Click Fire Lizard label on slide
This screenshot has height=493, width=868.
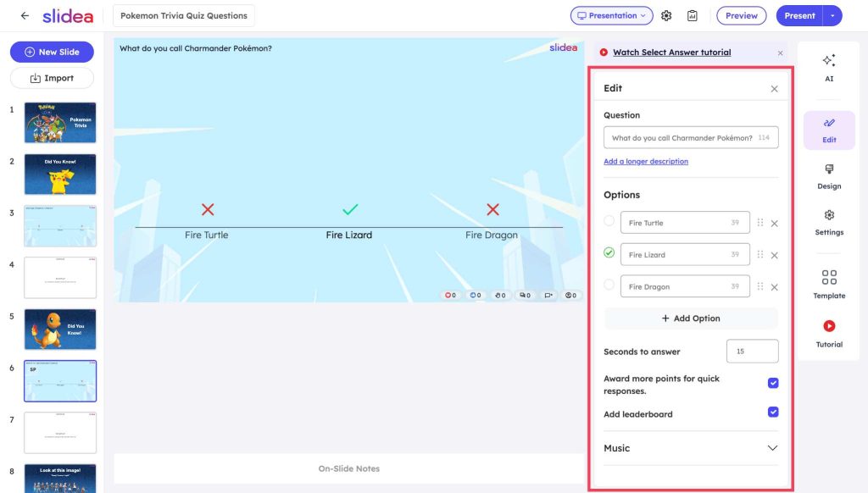(x=348, y=235)
